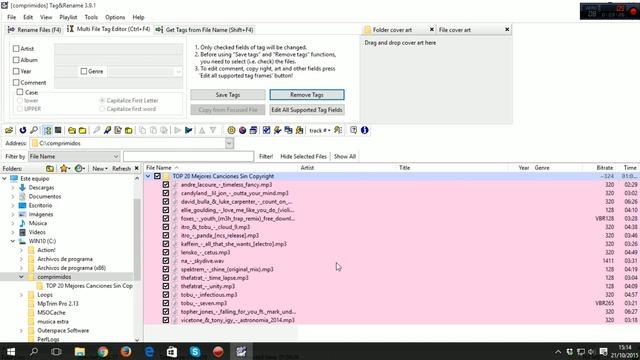This screenshot has width=640, height=360.
Task: Click Hide Selected Files button
Action: pos(303,156)
